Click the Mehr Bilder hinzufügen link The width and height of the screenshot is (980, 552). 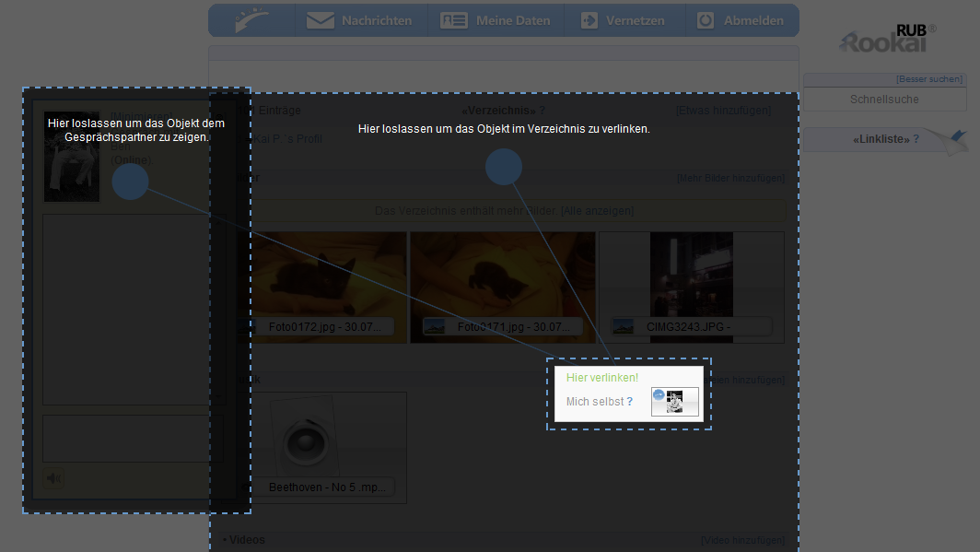pos(730,178)
